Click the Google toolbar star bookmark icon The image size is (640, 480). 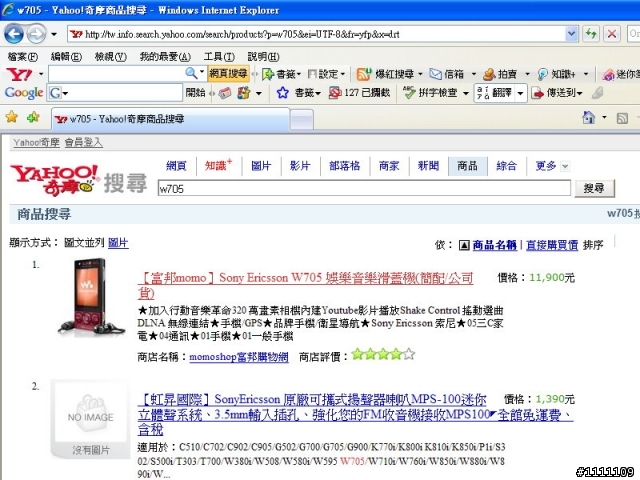(282, 93)
